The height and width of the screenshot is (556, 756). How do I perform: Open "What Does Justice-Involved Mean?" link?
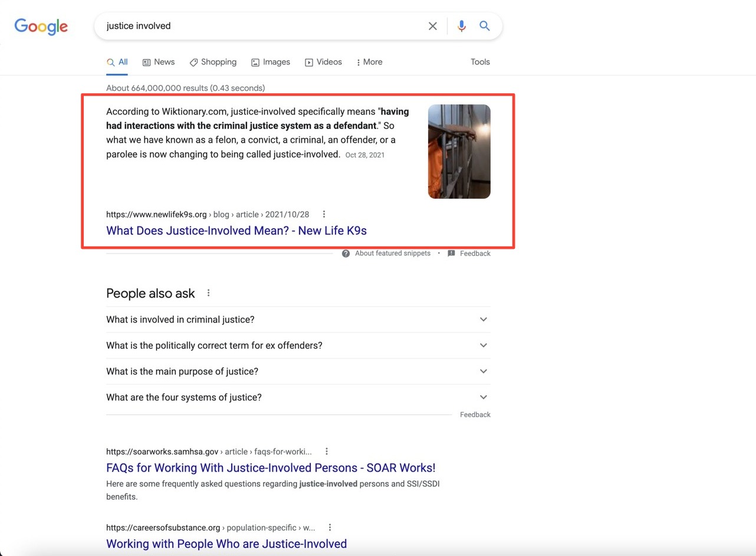pyautogui.click(x=236, y=231)
